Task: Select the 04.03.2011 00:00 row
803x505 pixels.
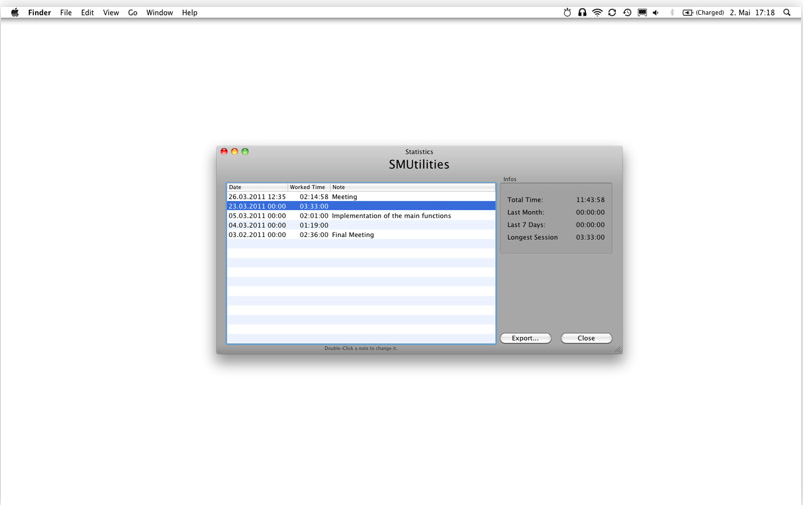Action: [x=361, y=225]
